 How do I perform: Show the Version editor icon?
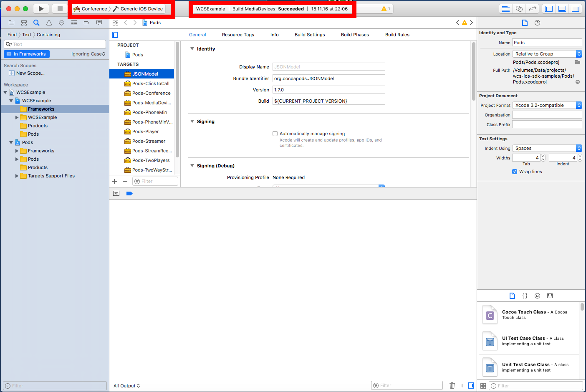coord(532,9)
